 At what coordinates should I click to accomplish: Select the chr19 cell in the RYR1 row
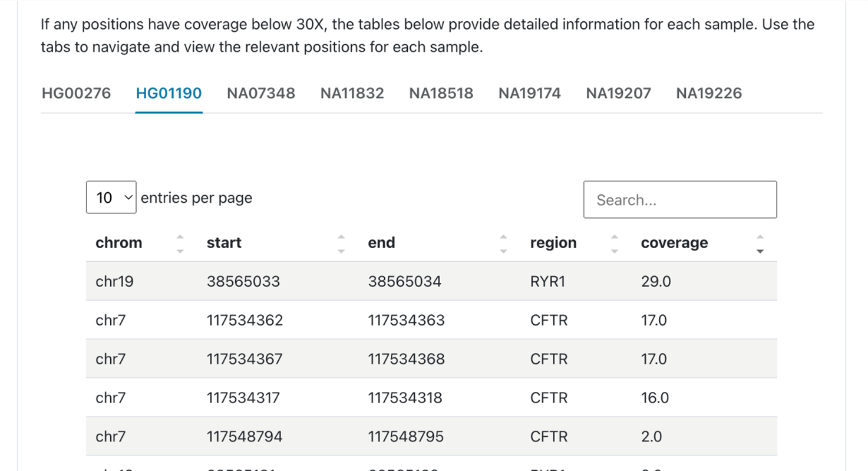[114, 282]
